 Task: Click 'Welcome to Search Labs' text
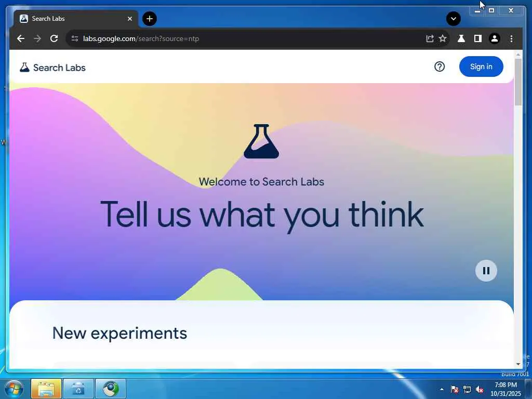point(261,182)
